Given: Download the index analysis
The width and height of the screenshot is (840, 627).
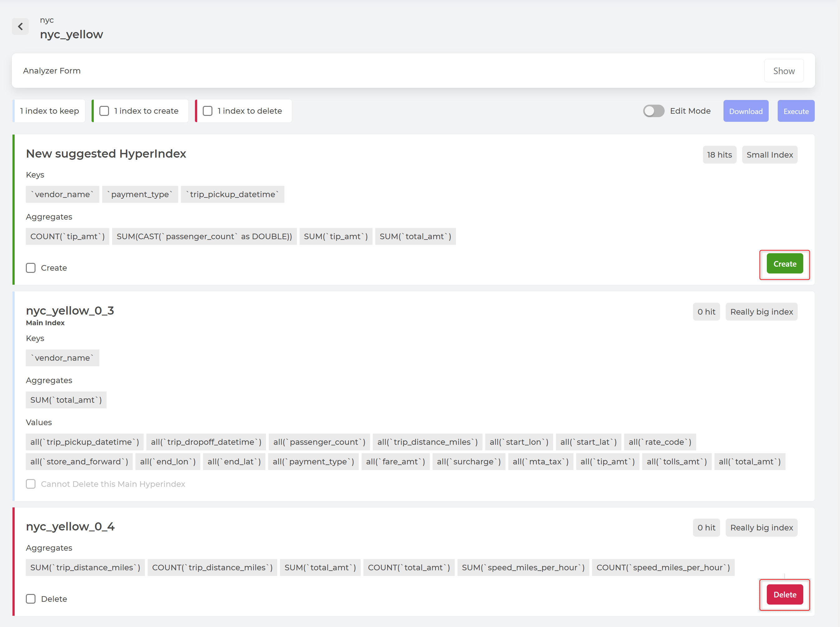Looking at the screenshot, I should point(746,111).
